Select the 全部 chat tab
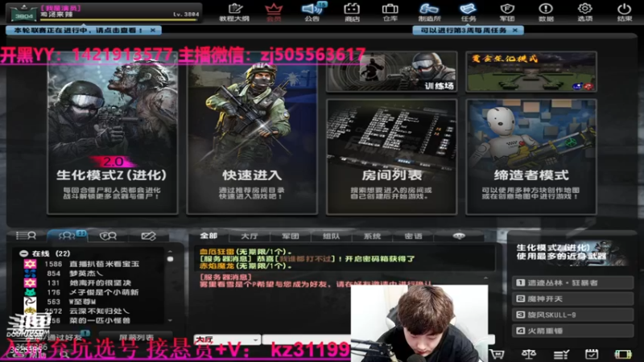This screenshot has width=644, height=362. 208,236
